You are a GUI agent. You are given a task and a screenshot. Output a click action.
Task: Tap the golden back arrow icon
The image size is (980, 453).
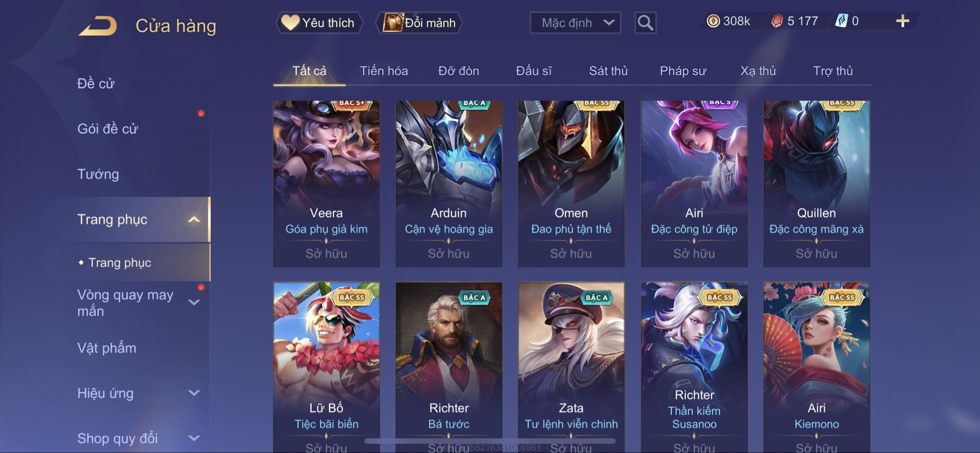[98, 26]
